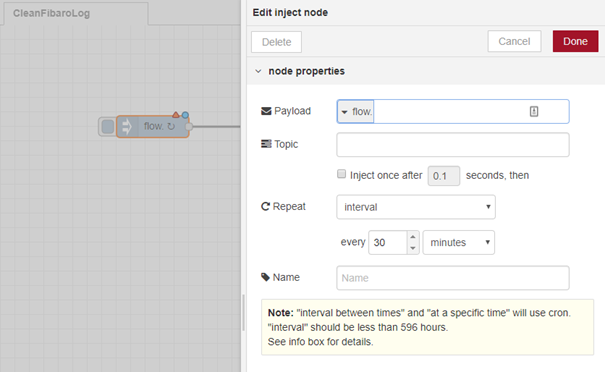Screen dimensions: 605x372
Task: Switch to the CleanFibaroLog tab
Action: pyautogui.click(x=76, y=14)
